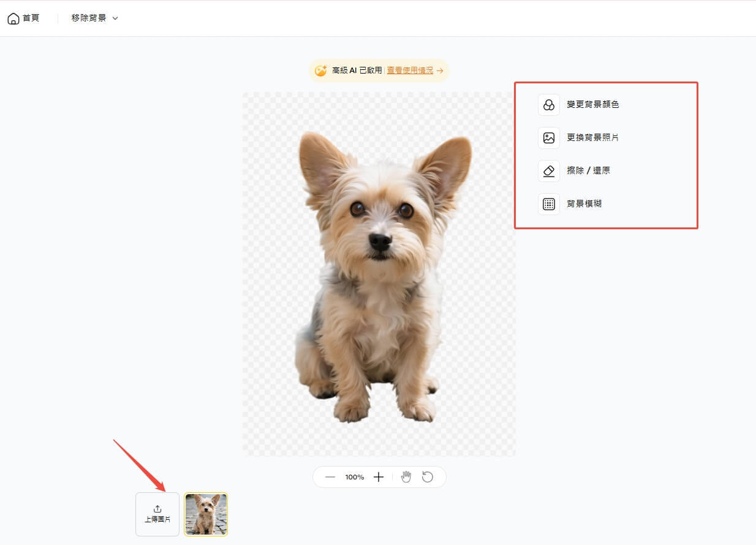This screenshot has height=545, width=756.
Task: Click the 更換背景照片 label
Action: [x=593, y=138]
